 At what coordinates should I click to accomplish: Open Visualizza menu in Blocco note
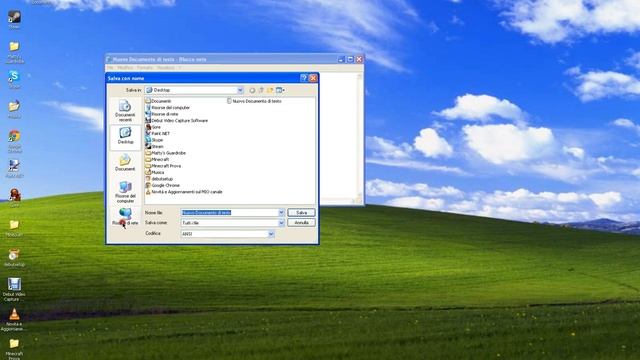click(x=166, y=68)
